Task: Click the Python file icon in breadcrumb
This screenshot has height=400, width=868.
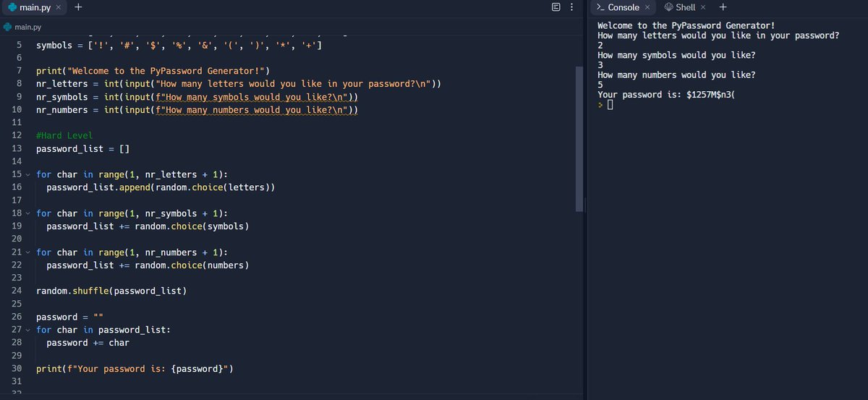Action: pyautogui.click(x=7, y=27)
